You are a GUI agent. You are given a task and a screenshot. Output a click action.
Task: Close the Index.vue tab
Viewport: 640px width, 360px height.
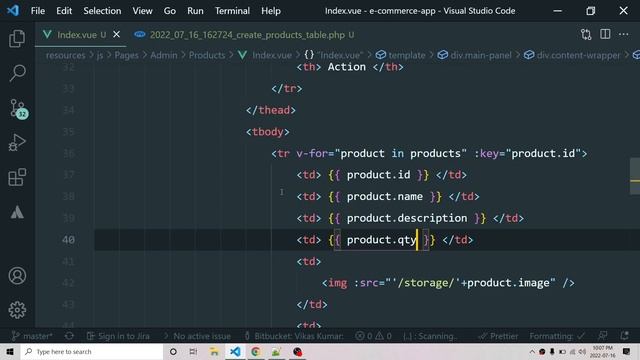[116, 34]
